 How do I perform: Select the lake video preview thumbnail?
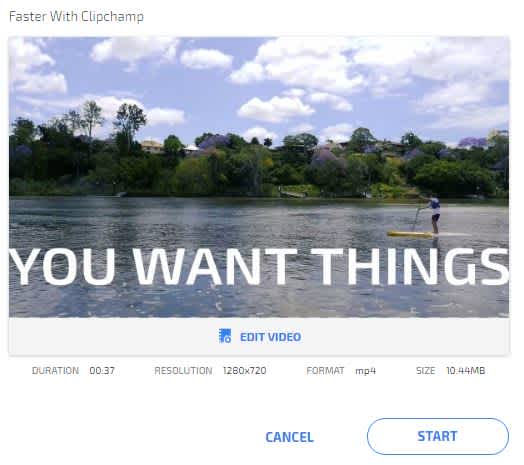(259, 177)
